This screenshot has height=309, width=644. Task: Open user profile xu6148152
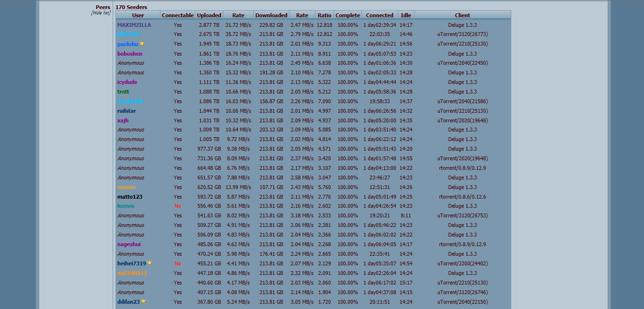pos(132,273)
